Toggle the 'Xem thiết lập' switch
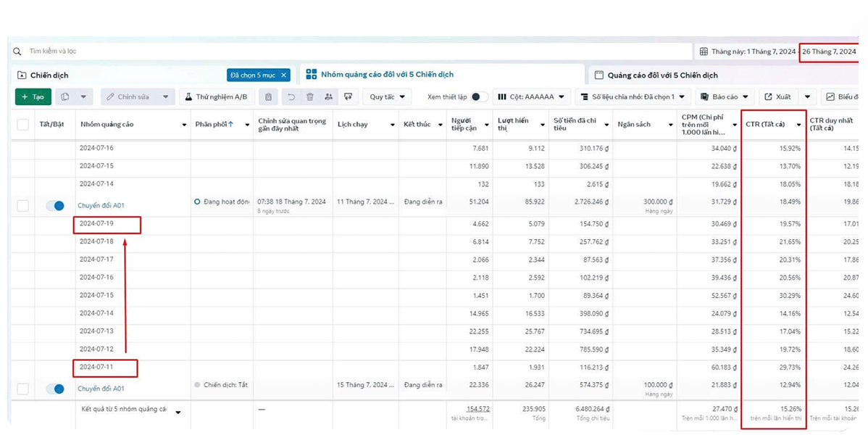The height and width of the screenshot is (435, 868). pos(479,96)
